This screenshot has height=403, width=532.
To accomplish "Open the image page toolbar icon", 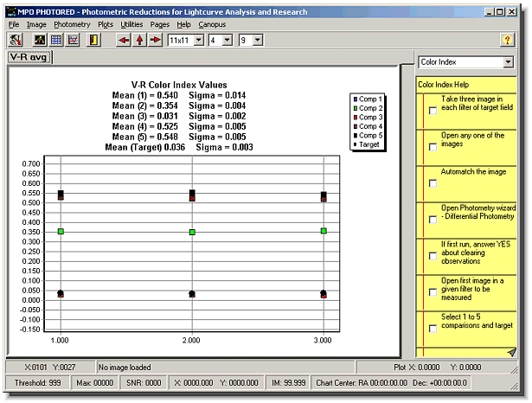I will click(40, 40).
